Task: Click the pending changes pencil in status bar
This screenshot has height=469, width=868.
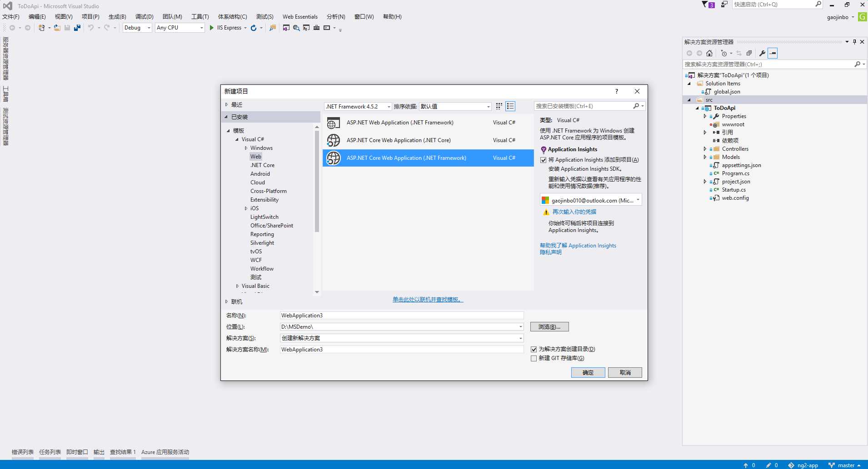Action: click(768, 465)
